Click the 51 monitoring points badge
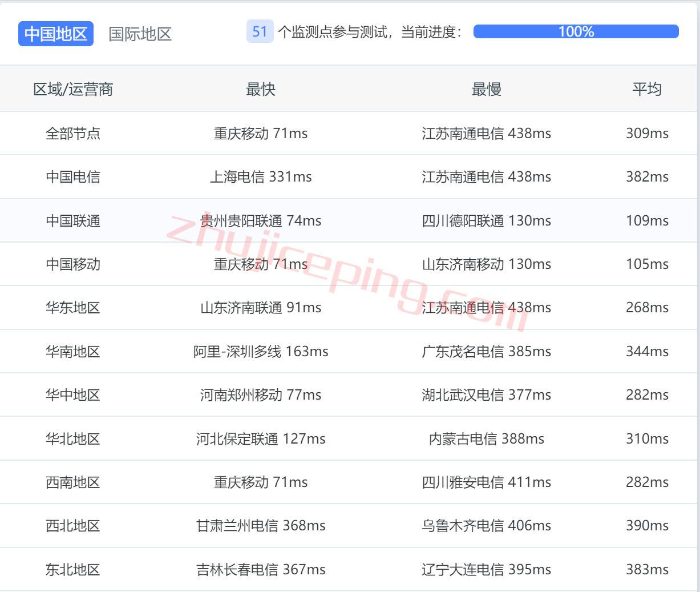The height and width of the screenshot is (592, 700). tap(260, 31)
